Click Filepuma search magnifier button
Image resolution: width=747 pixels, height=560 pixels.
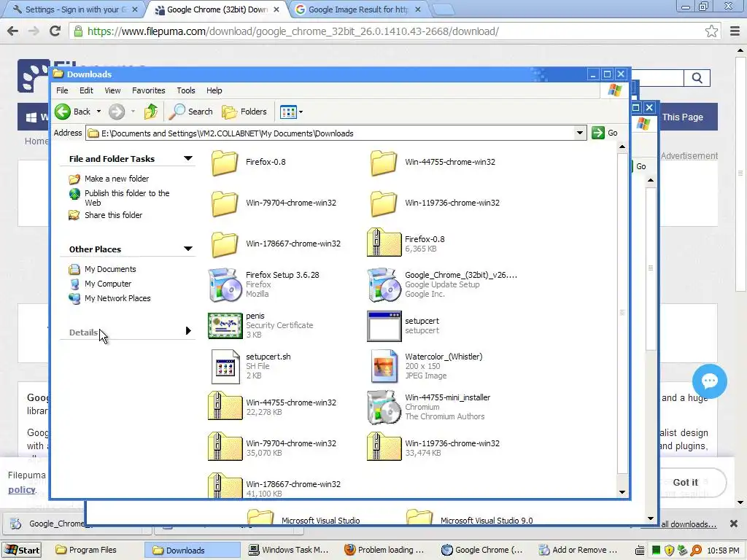(x=697, y=78)
